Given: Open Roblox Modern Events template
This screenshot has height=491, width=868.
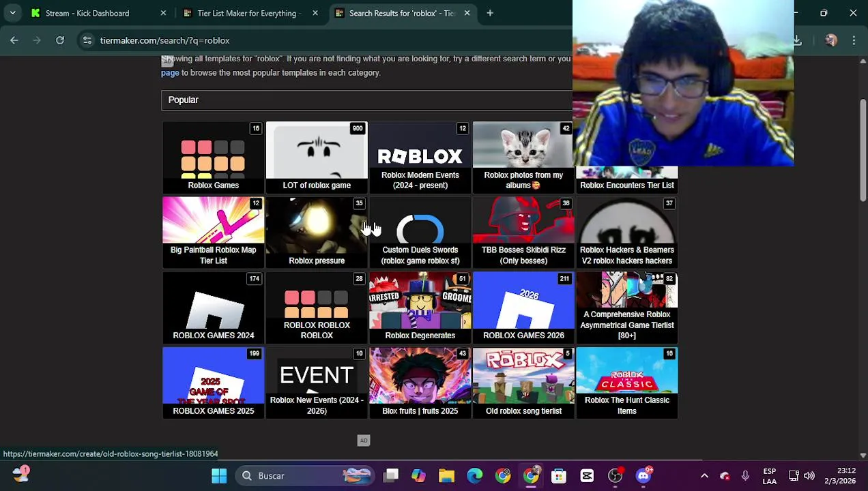Looking at the screenshot, I should coord(420,158).
